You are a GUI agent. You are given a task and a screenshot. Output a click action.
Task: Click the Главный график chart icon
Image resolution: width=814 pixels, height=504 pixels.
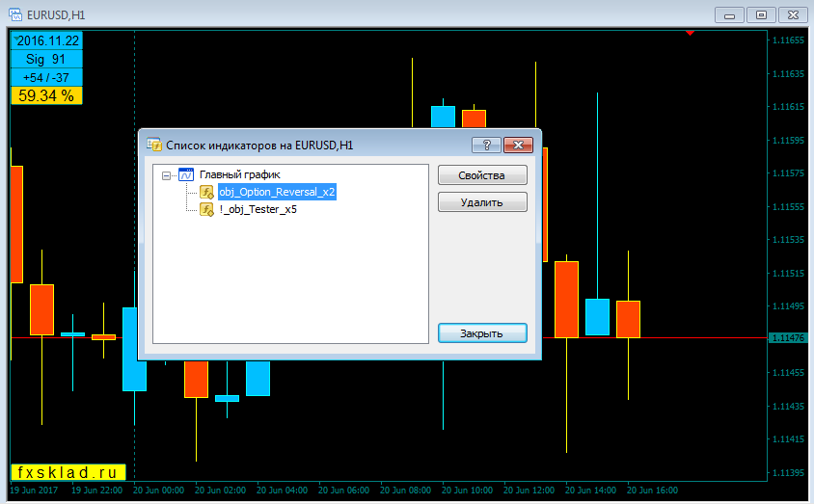click(186, 174)
